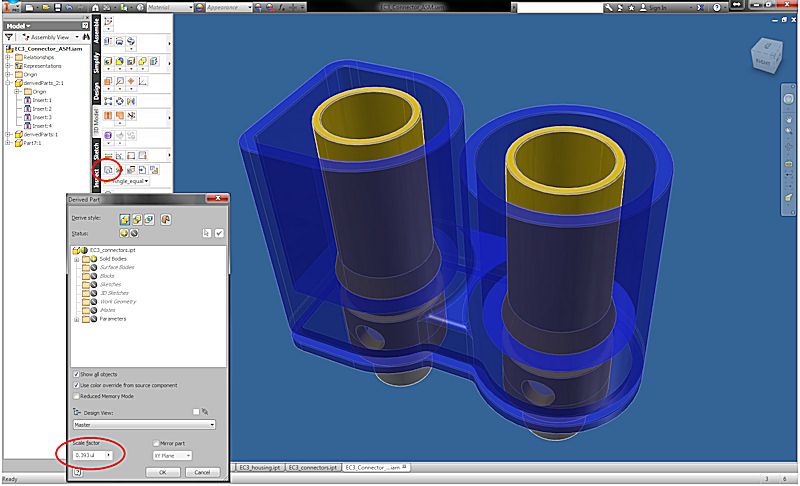
Task: Click the Model browser help icon
Action: point(85,25)
